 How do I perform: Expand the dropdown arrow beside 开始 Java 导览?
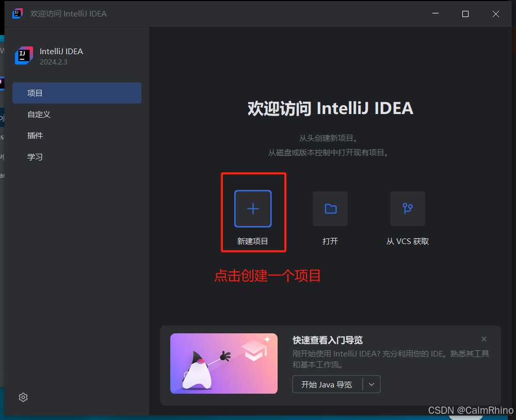tap(372, 384)
